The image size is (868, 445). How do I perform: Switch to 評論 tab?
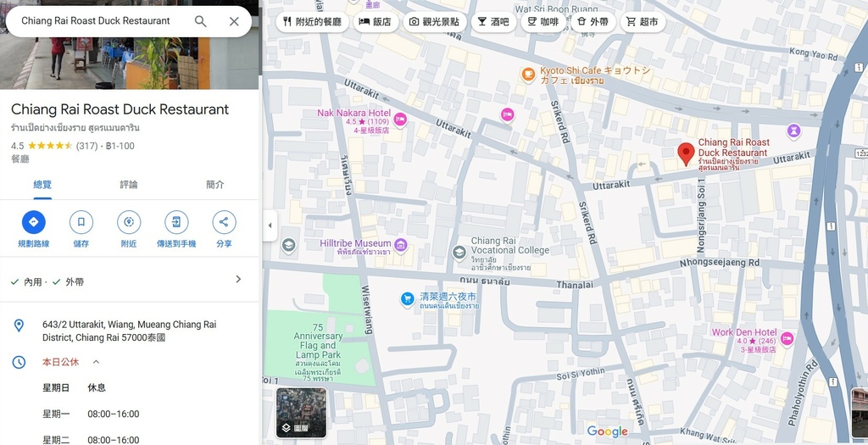(129, 185)
